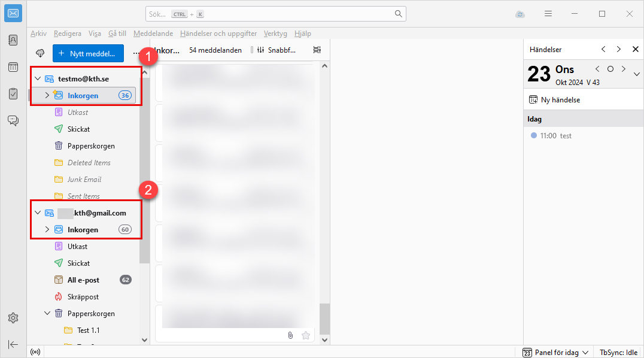Open Settings gear in the sidebar
This screenshot has width=644, height=358.
[x=13, y=318]
